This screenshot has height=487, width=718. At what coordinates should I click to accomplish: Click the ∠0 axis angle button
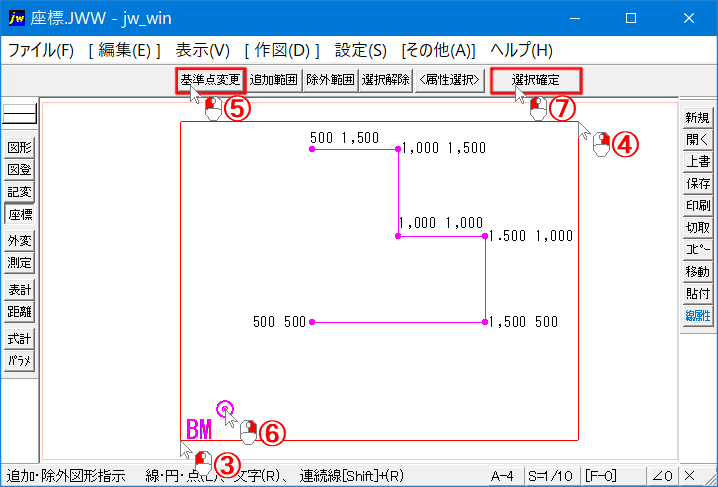(663, 476)
